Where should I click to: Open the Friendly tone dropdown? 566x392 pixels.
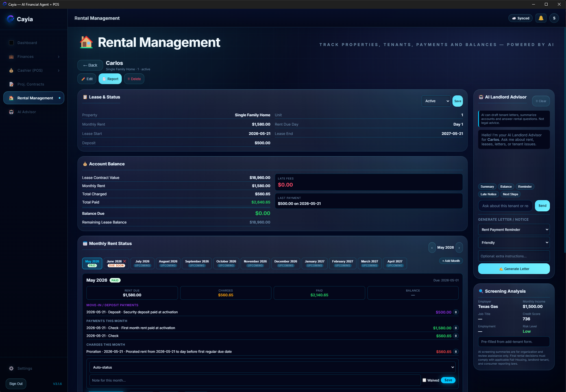(514, 243)
